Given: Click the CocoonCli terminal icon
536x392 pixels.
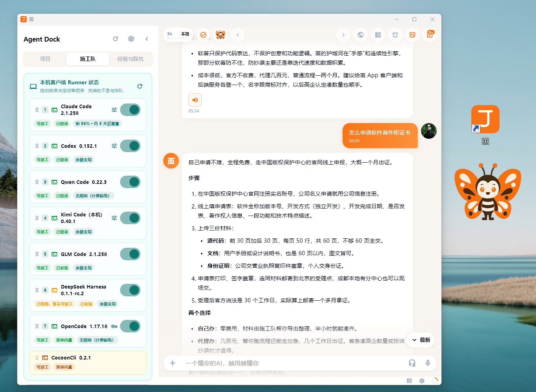Looking at the screenshot, I should (45, 358).
